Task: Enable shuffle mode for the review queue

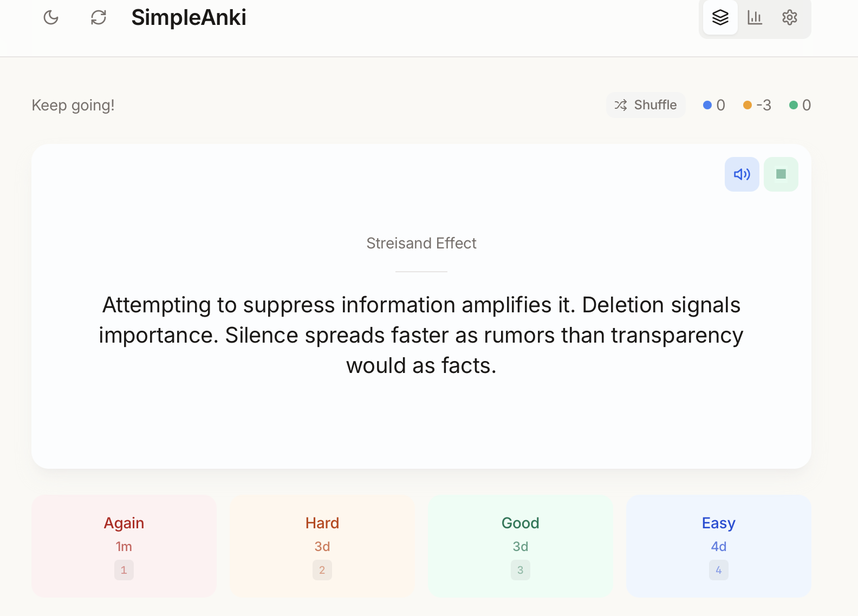Action: pyautogui.click(x=646, y=104)
